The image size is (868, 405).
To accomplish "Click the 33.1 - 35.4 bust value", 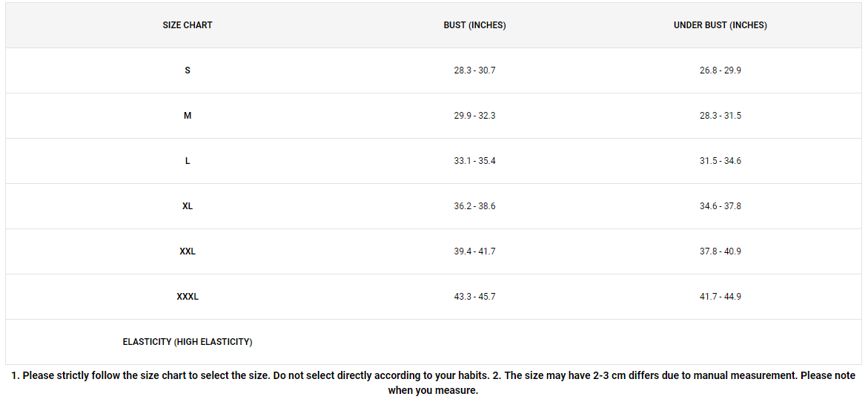I will [x=474, y=161].
